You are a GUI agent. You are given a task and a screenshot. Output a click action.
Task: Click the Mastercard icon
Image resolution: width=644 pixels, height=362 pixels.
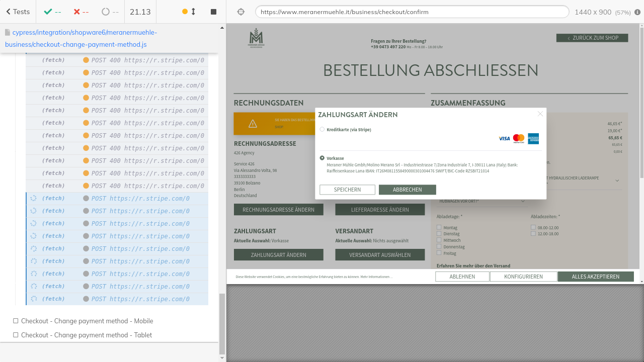(x=519, y=139)
